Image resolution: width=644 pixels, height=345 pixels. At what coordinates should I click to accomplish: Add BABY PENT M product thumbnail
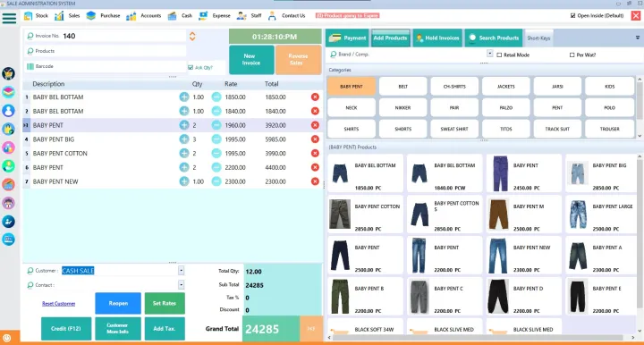[498, 215]
